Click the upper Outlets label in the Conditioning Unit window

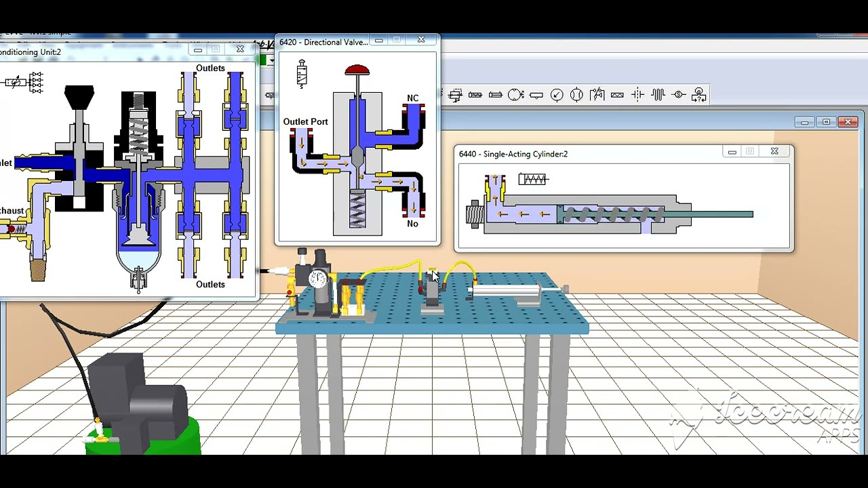(x=210, y=68)
